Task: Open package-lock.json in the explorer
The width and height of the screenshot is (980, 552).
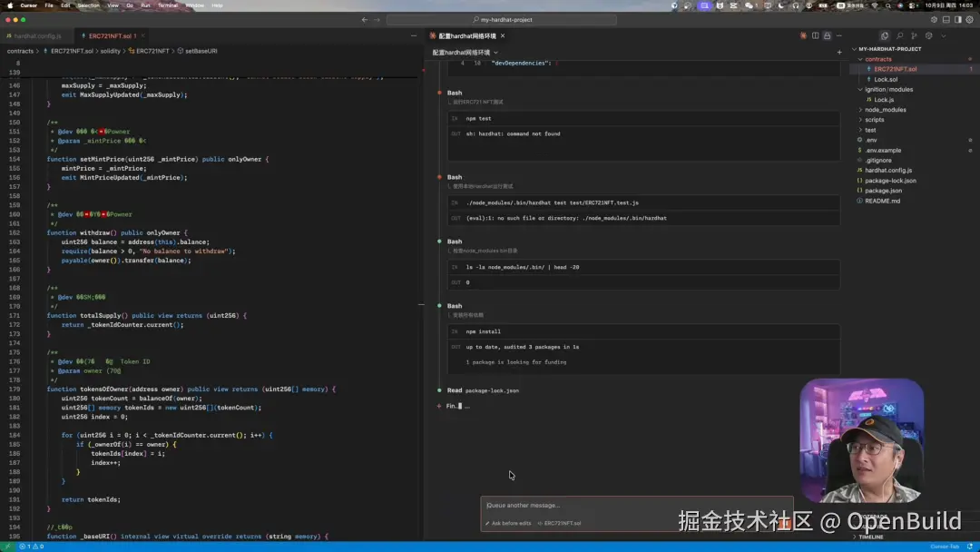Action: click(x=890, y=181)
